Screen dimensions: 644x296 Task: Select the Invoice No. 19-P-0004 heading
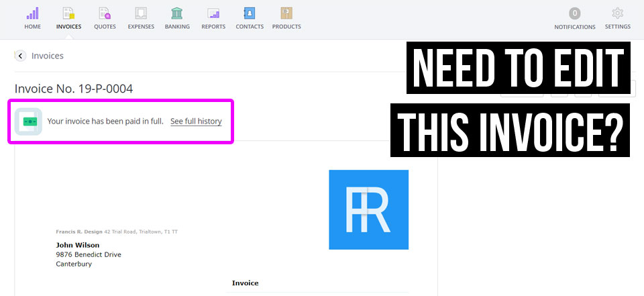point(74,89)
